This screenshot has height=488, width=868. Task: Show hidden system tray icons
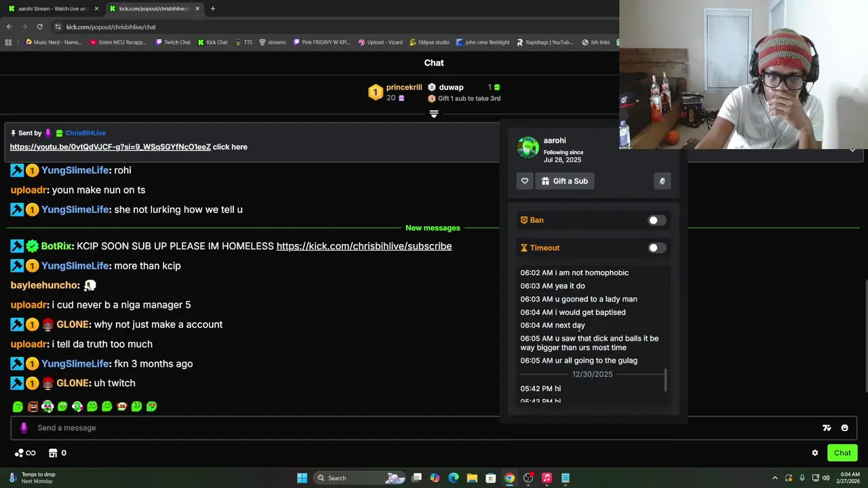click(x=775, y=478)
